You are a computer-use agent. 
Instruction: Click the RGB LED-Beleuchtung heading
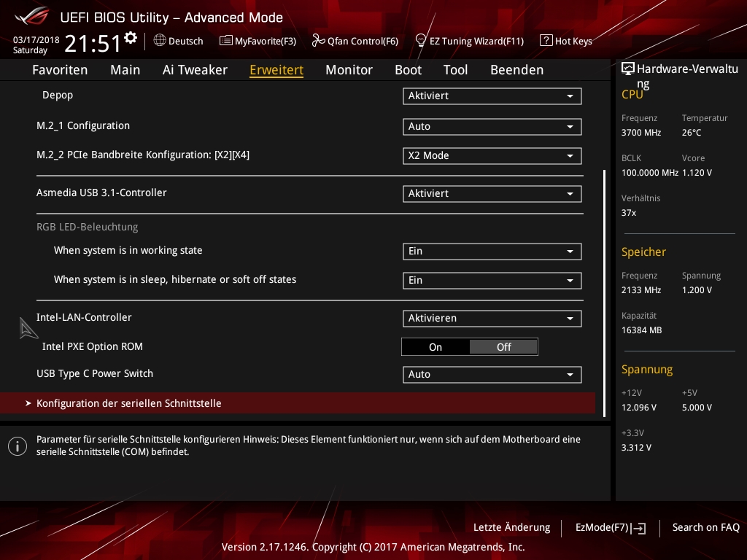(88, 227)
